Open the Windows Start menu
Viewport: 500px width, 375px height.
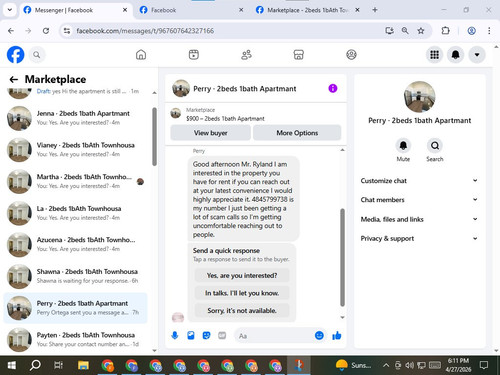[11, 365]
